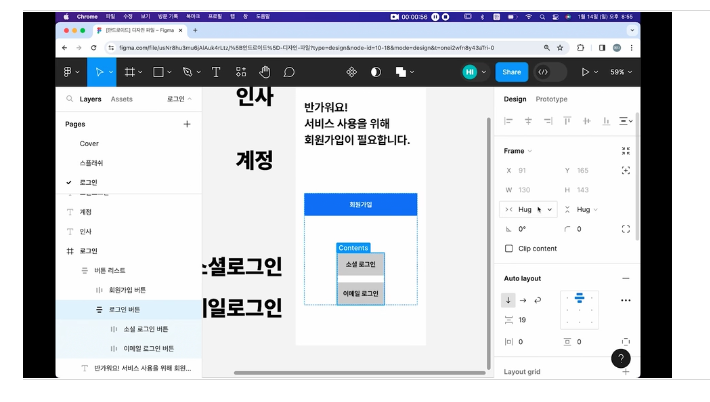This screenshot has height=402, width=710.
Task: Click the alignment grid center box
Action: [579, 310]
